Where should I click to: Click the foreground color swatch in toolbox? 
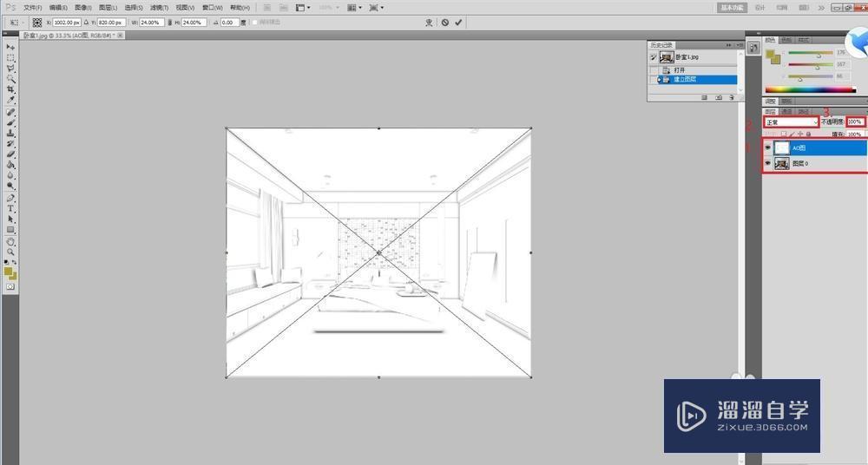point(8,272)
